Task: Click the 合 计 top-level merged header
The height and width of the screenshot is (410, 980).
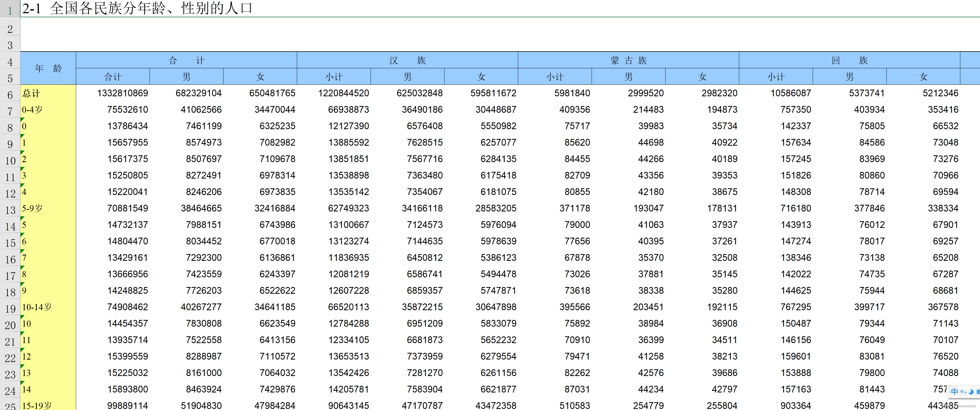Action: (186, 60)
